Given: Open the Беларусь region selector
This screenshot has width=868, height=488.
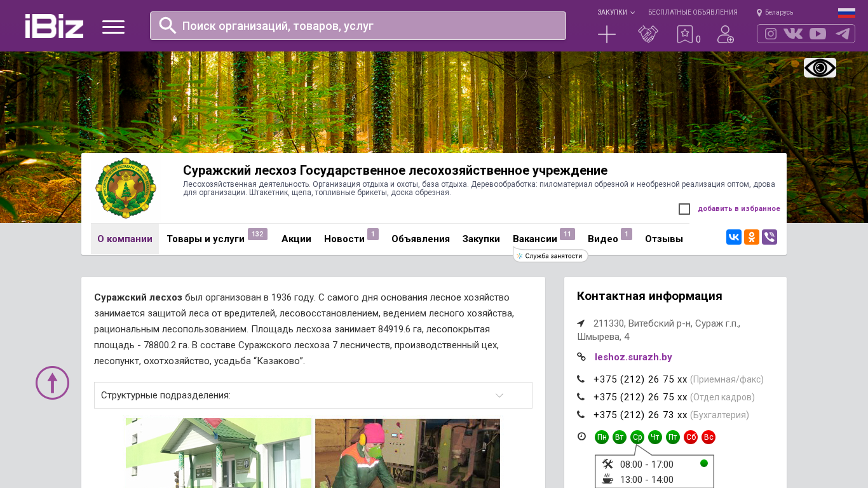Looking at the screenshot, I should [775, 13].
